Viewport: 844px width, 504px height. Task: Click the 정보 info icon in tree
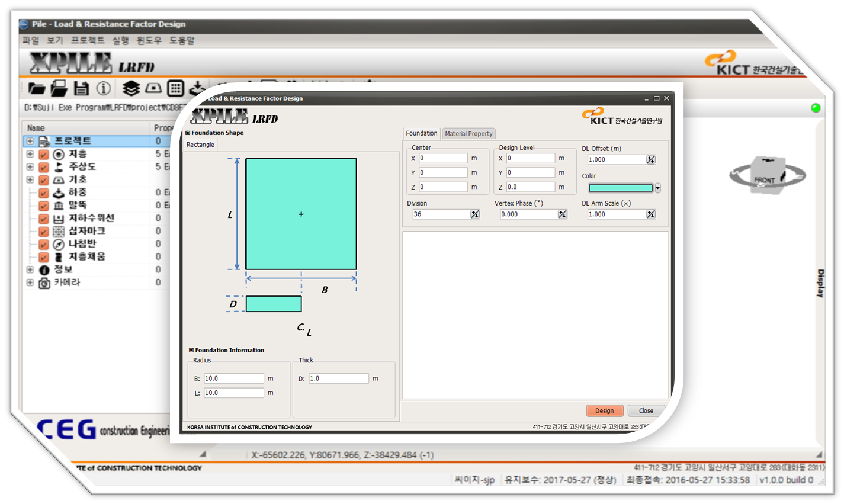44,270
